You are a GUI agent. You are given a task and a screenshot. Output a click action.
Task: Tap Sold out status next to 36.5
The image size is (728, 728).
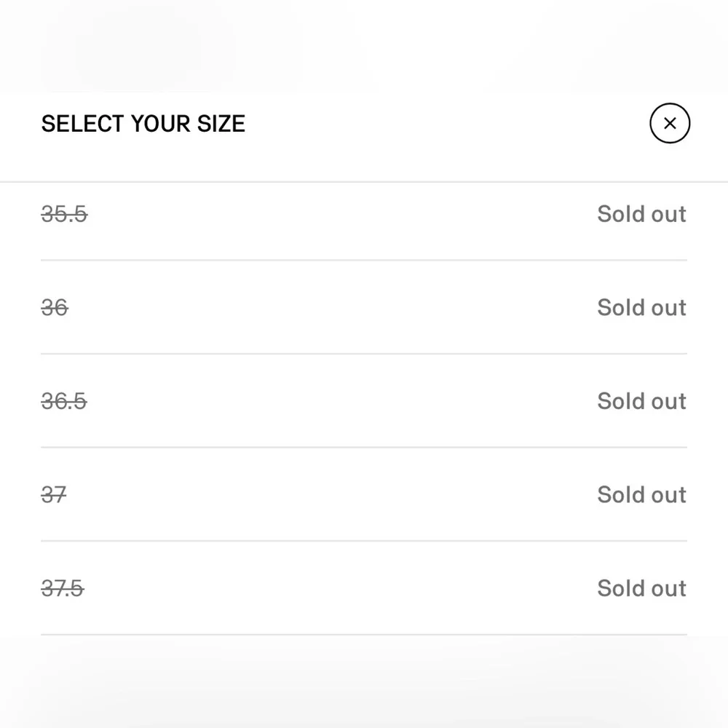[x=641, y=401]
